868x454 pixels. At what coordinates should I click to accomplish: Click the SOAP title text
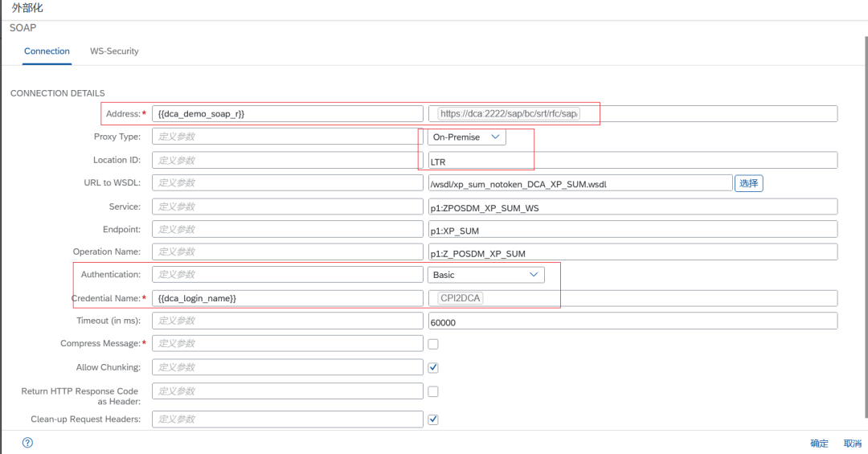23,27
